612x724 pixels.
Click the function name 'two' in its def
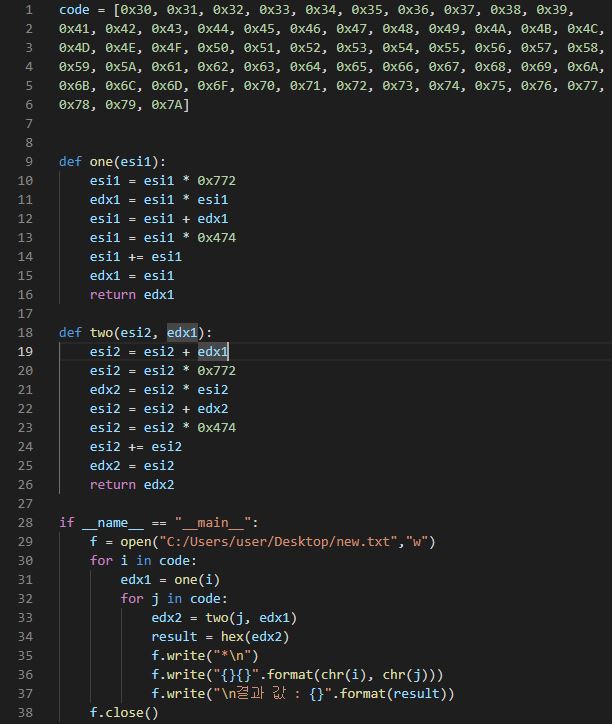coord(101,332)
